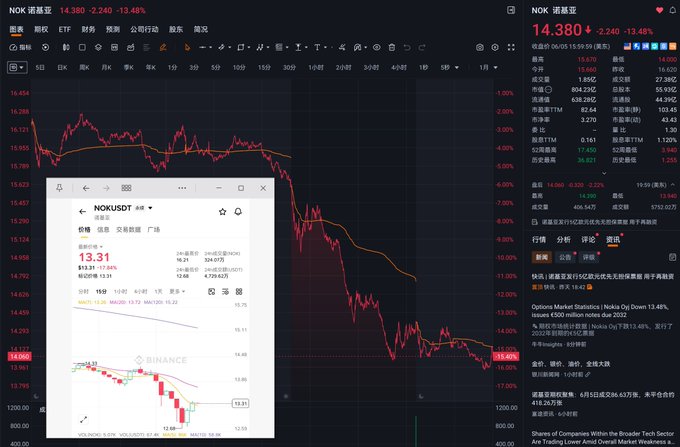Toggle red heart favorite for NOK
This screenshot has width=680, height=447.
pyautogui.click(x=659, y=10)
